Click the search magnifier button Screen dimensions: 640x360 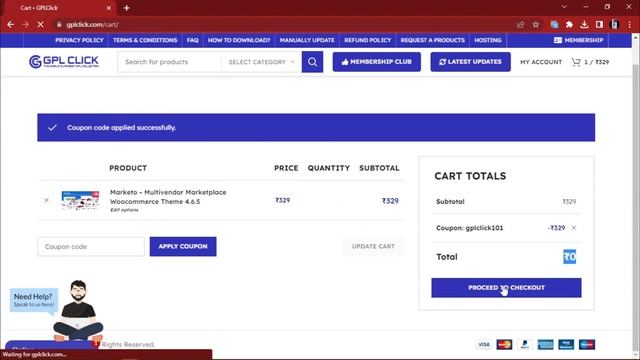pos(312,62)
